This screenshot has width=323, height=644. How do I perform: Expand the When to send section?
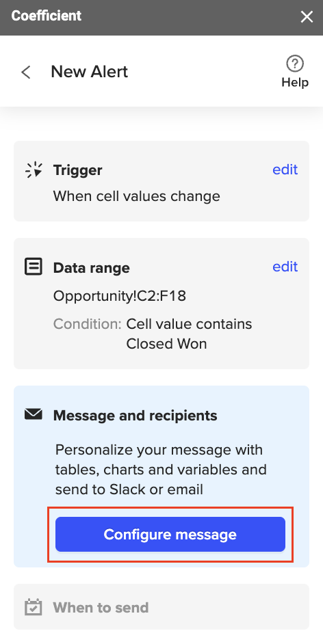tap(161, 607)
